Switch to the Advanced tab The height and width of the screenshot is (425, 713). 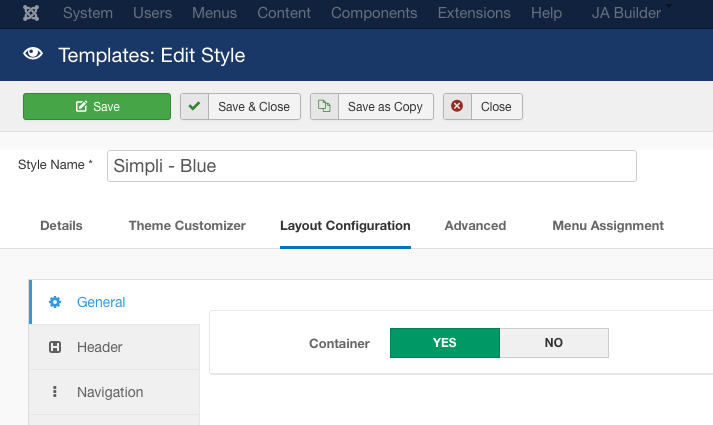[475, 226]
